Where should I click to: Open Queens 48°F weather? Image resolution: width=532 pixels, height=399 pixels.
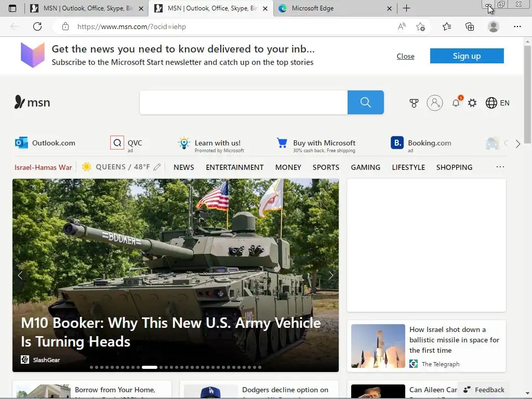point(116,167)
